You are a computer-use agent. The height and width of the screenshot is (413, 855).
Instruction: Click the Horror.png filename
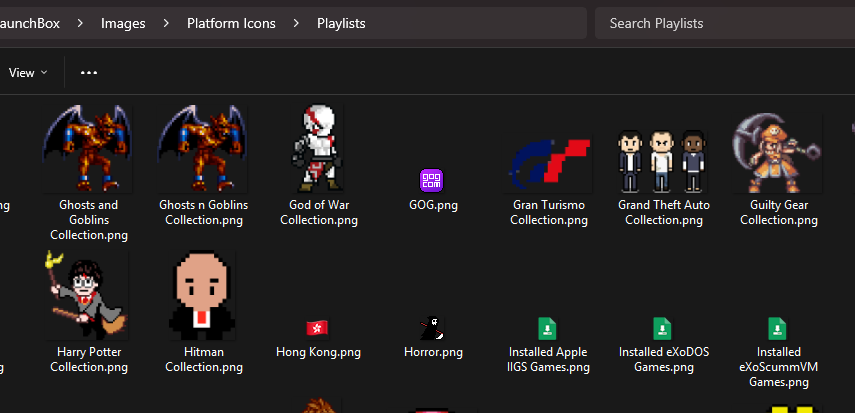tap(433, 352)
